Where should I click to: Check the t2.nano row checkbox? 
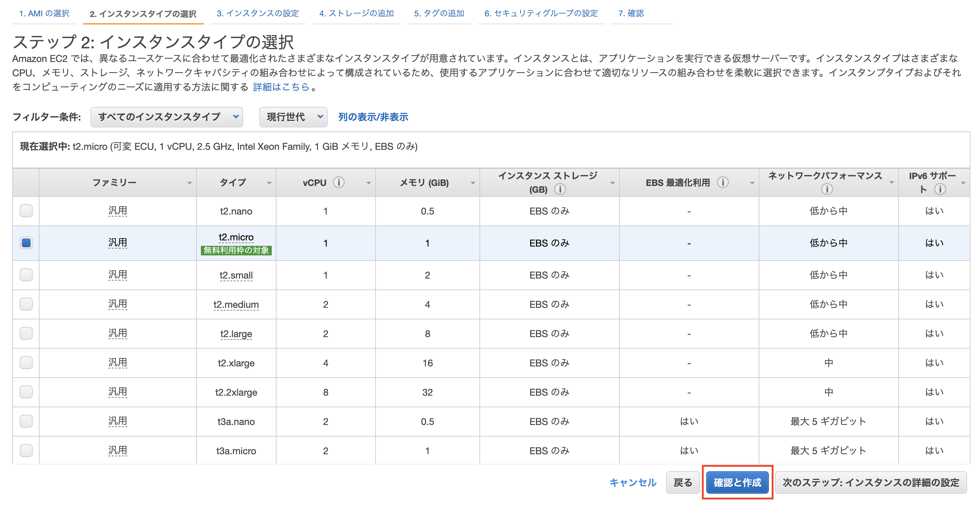coord(26,211)
